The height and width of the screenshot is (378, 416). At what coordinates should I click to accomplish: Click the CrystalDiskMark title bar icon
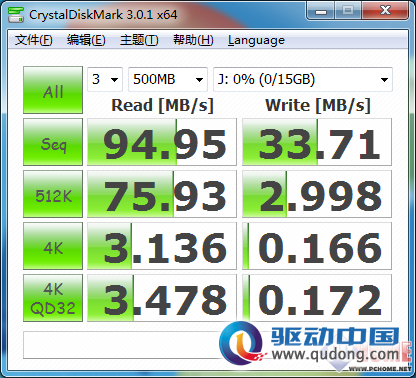[x=16, y=14]
